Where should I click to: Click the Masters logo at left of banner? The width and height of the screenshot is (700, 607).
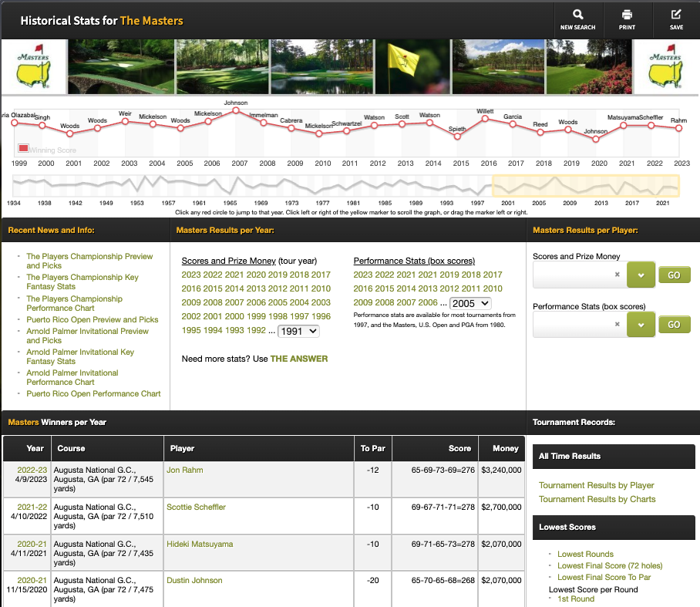point(34,66)
